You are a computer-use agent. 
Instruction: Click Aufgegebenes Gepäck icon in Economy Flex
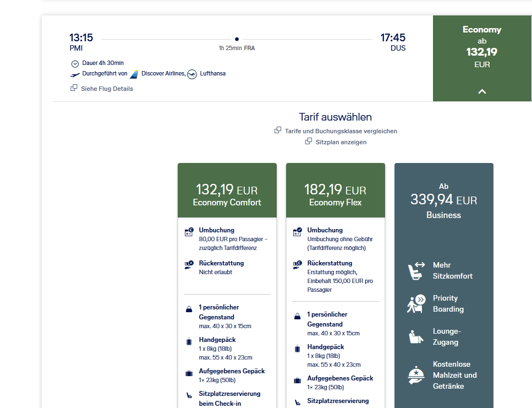297,380
